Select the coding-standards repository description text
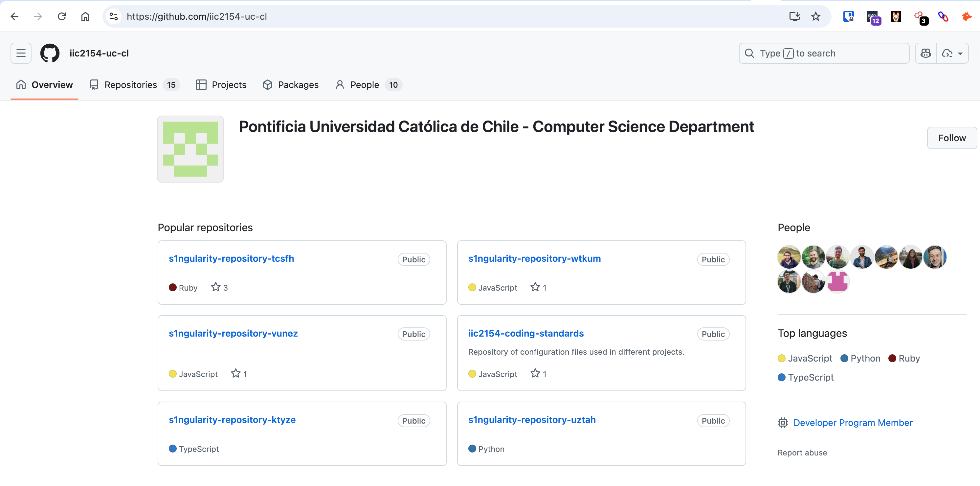 click(576, 352)
